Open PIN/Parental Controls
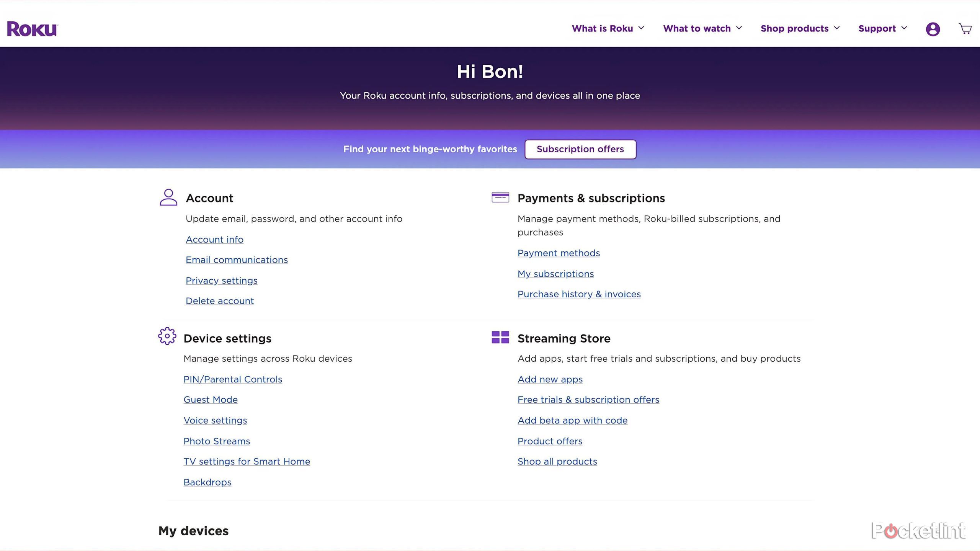 [233, 380]
